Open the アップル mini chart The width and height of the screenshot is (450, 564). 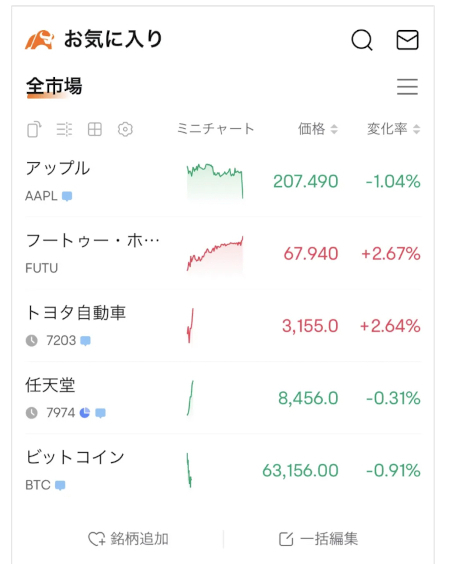pyautogui.click(x=215, y=181)
